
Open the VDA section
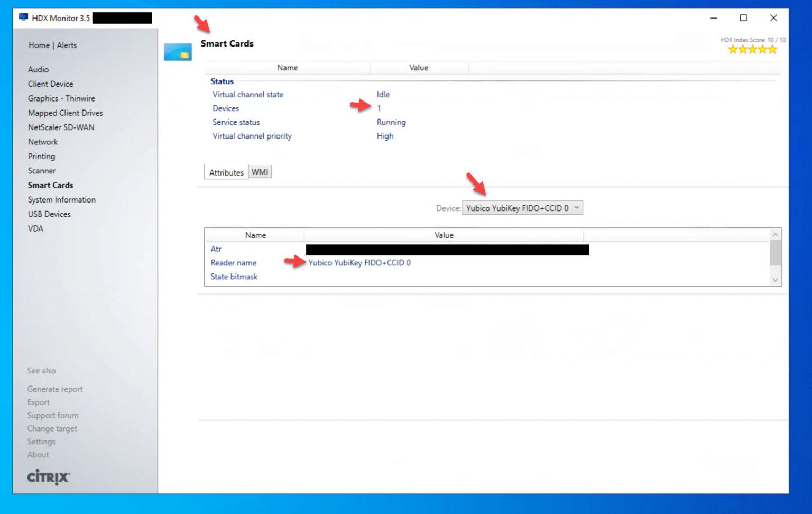(35, 228)
